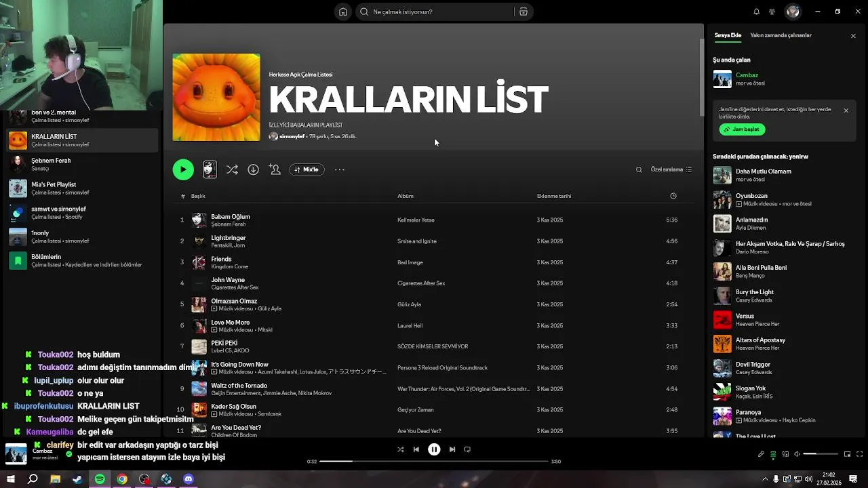Click the 'Ne çalmak istiyorsun?' search field
The width and height of the screenshot is (868, 488).
pos(443,12)
